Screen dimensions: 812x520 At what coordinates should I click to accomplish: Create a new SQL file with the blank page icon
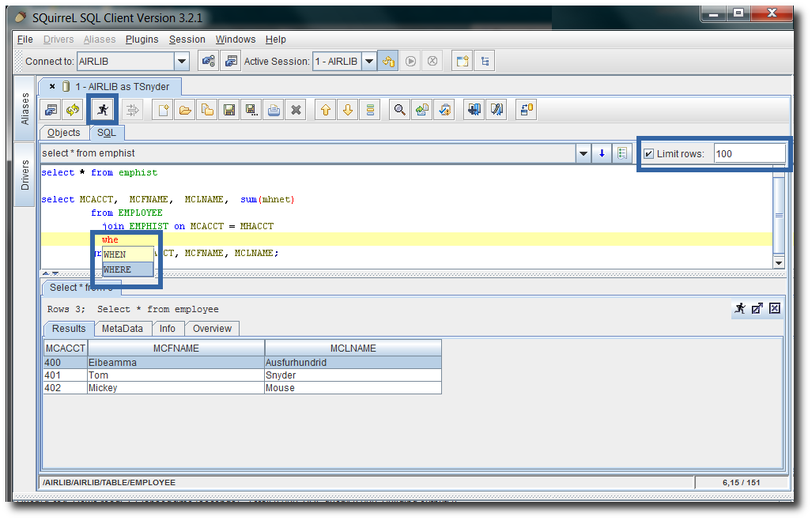click(163, 110)
